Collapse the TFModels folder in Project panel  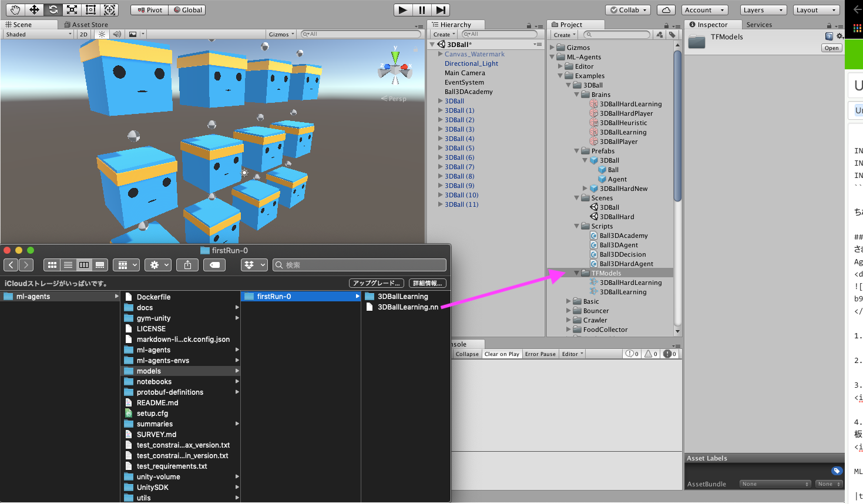[x=576, y=273]
